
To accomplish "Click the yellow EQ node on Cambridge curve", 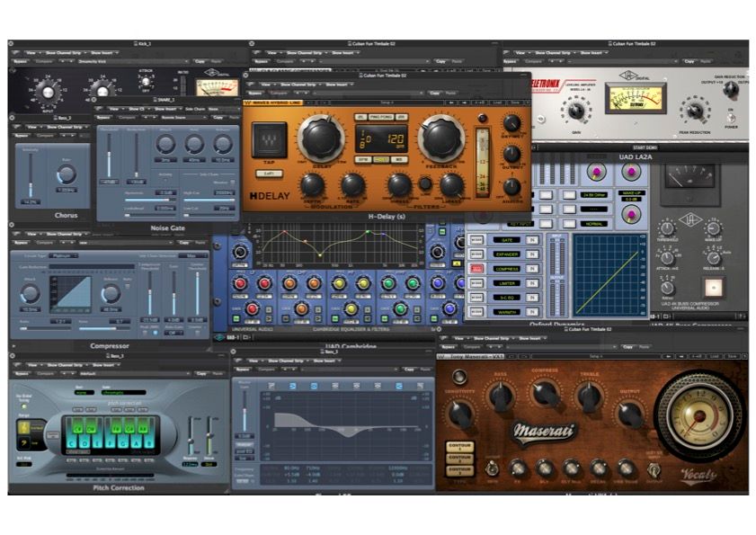I will click(x=320, y=254).
